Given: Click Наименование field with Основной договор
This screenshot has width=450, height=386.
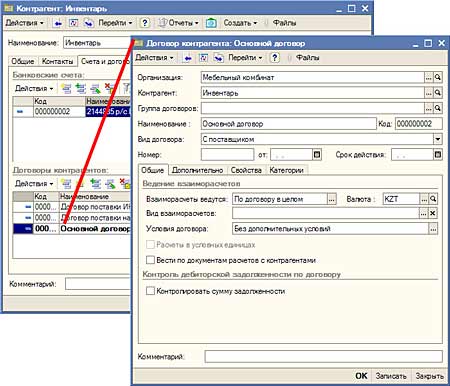Looking at the screenshot, I should [289, 124].
